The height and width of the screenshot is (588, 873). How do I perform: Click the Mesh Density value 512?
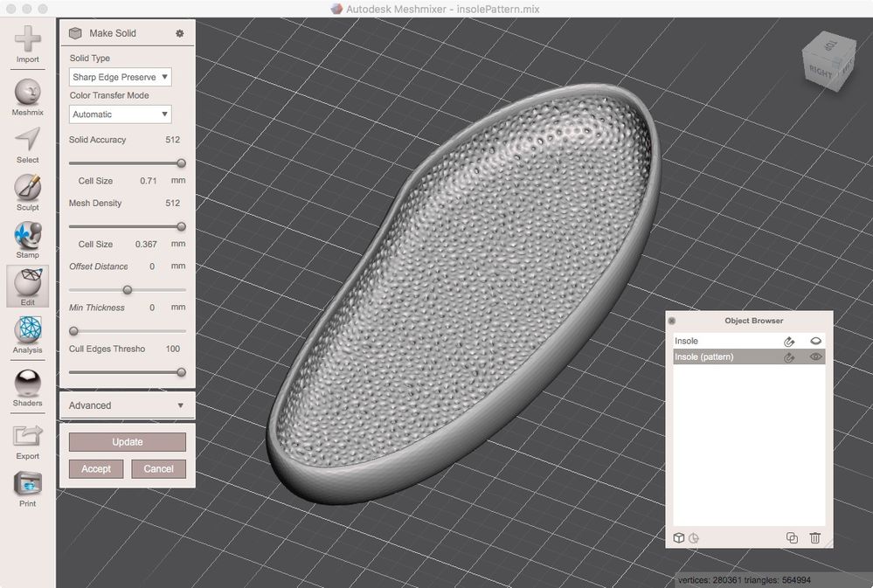173,204
